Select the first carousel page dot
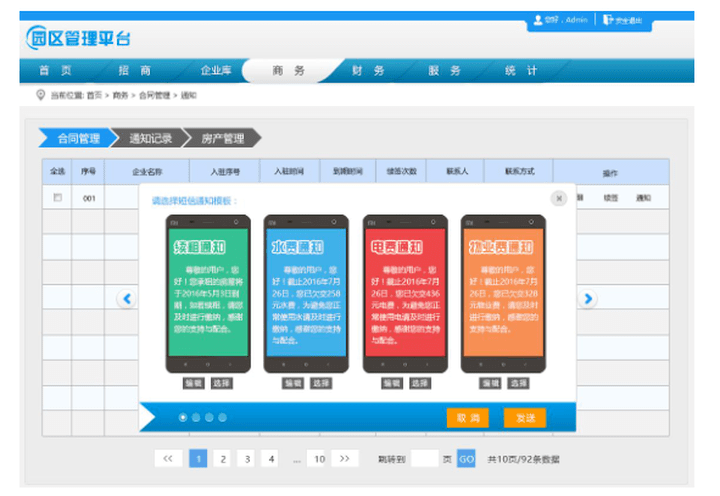This screenshot has height=496, width=720. [183, 417]
